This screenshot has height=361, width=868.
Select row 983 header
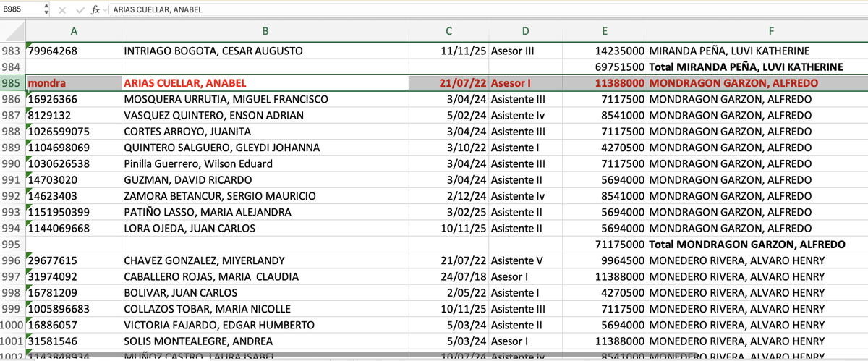(12, 51)
